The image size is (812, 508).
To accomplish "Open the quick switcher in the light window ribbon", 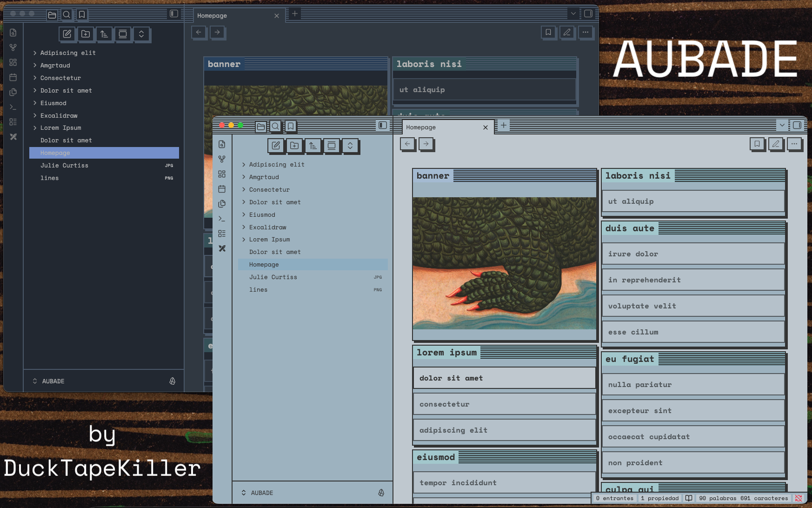I will tap(222, 144).
